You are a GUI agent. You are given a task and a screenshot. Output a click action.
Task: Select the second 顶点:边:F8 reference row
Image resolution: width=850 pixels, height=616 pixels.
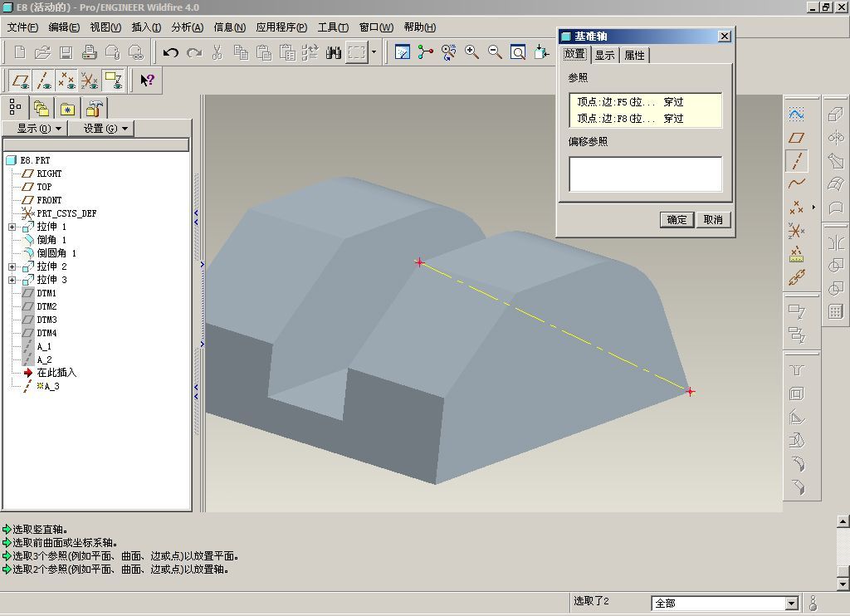click(645, 118)
